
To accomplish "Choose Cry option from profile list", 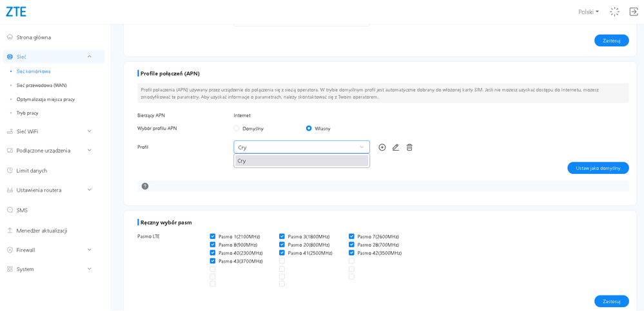I will click(x=301, y=161).
